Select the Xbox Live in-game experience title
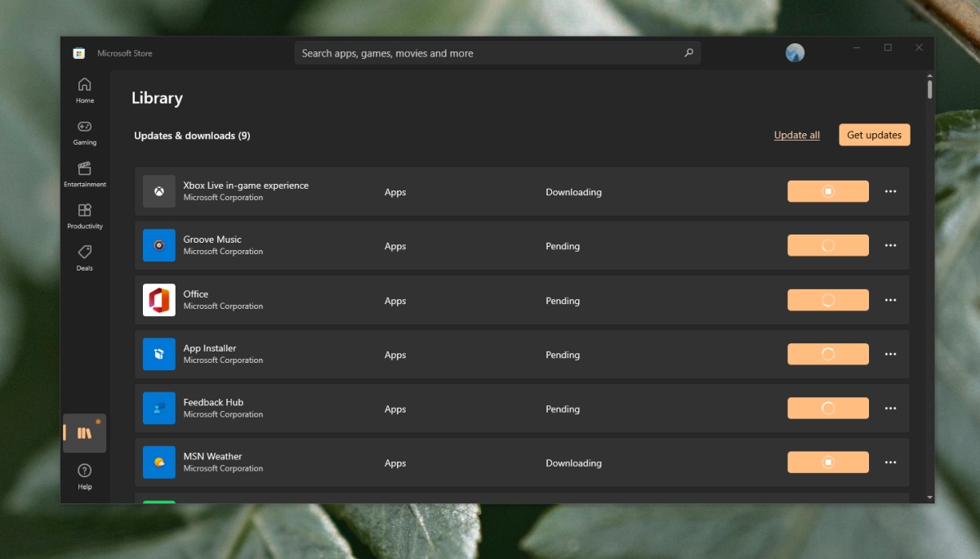 pos(246,186)
